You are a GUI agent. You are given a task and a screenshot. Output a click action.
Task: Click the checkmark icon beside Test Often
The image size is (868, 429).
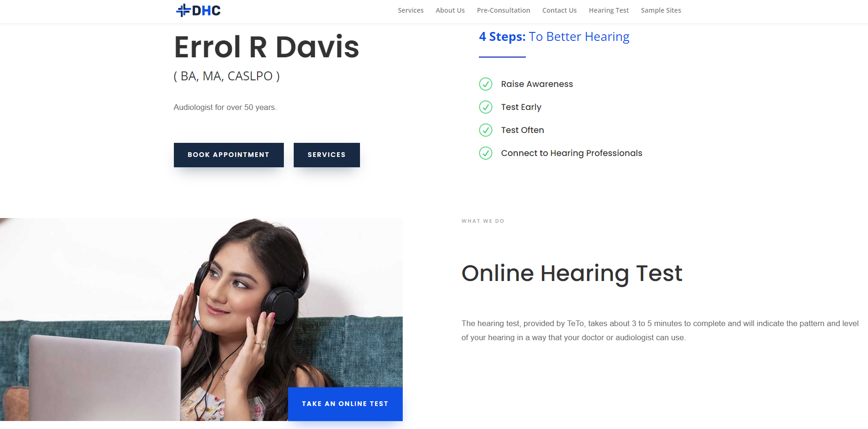point(485,130)
